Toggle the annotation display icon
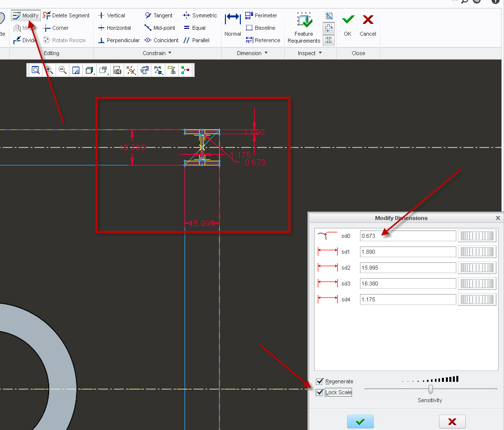Viewport: 504px width, 430px height. [x=172, y=70]
